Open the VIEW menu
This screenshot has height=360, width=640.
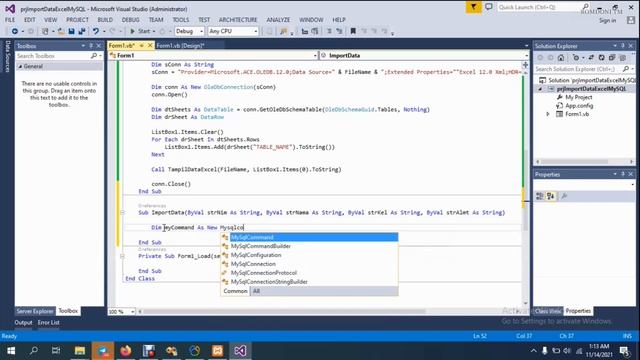[51, 20]
